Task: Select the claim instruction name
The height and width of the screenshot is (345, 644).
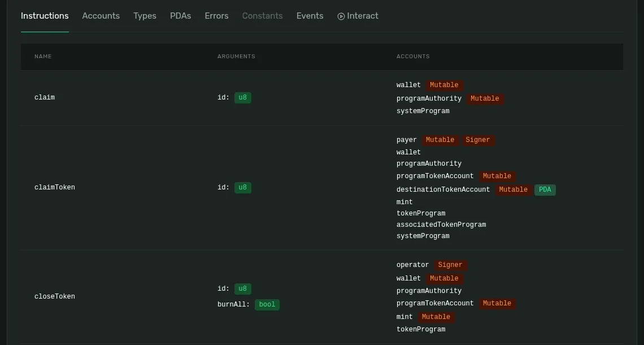Action: [x=45, y=97]
